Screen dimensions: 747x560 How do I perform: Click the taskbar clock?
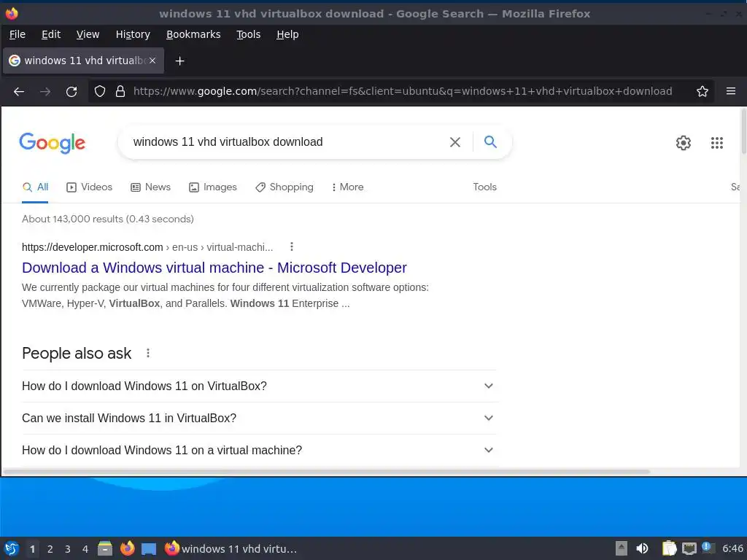(x=732, y=548)
